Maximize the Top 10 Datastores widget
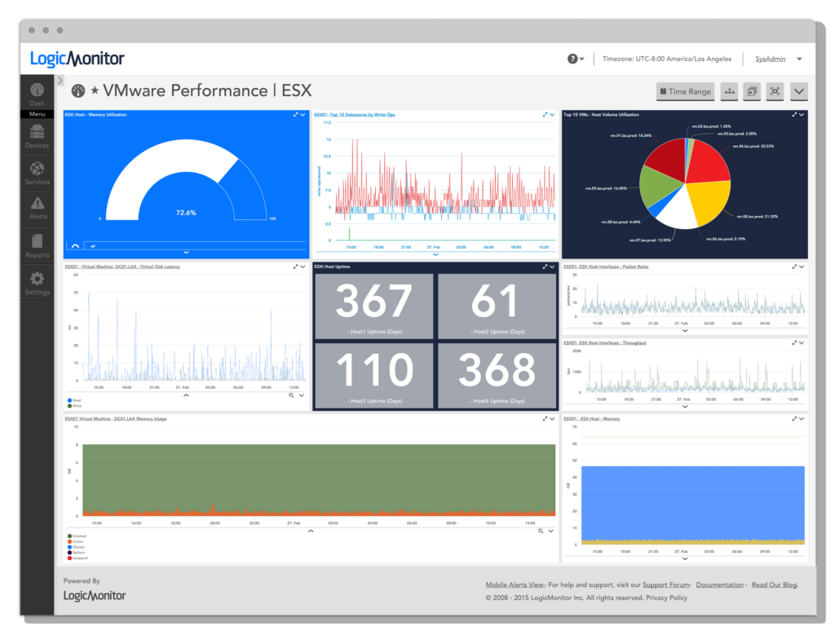835x644 pixels. (545, 114)
